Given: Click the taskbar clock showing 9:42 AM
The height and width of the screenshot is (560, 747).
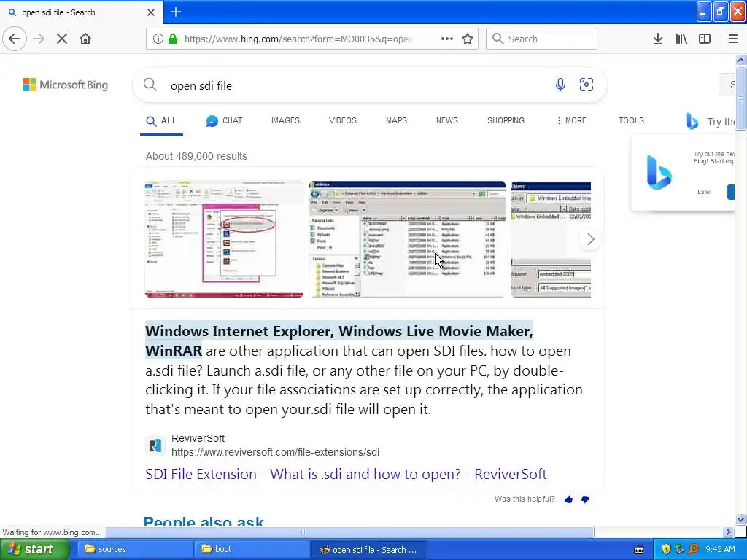Looking at the screenshot, I should click(720, 549).
